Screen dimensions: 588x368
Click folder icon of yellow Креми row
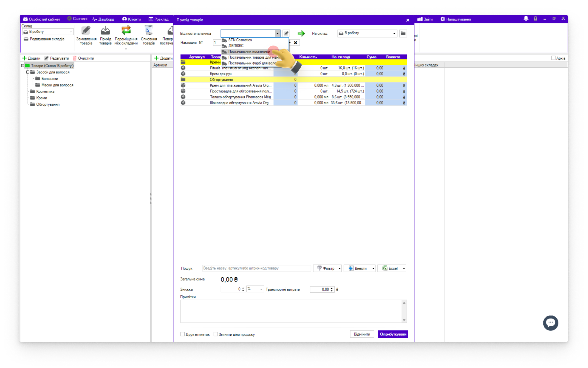pyautogui.click(x=183, y=62)
